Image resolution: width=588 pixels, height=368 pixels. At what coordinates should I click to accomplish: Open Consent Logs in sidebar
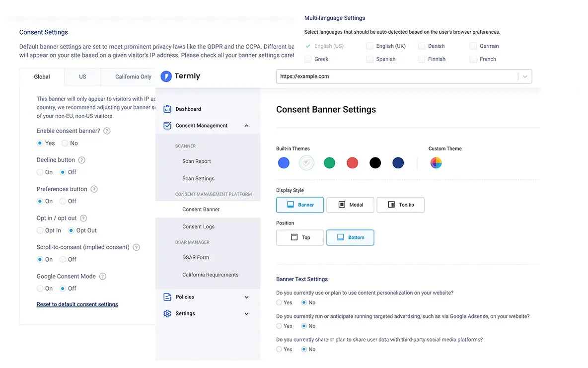(x=198, y=226)
